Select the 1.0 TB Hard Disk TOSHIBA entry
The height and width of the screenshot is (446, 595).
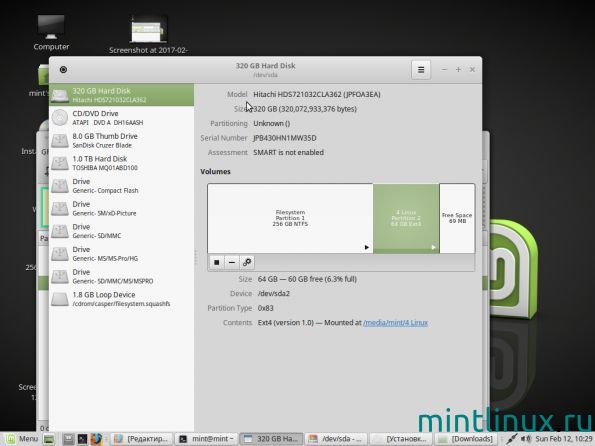click(x=121, y=163)
